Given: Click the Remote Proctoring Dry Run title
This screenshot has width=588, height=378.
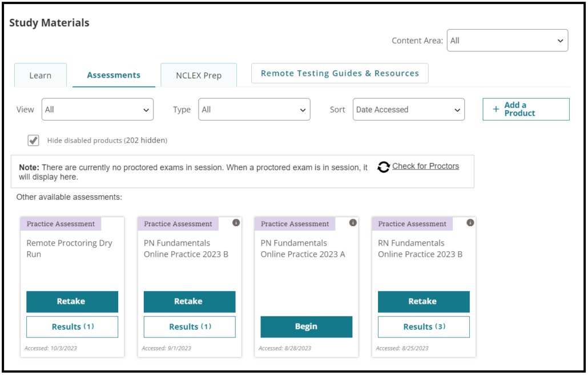Looking at the screenshot, I should pos(70,248).
